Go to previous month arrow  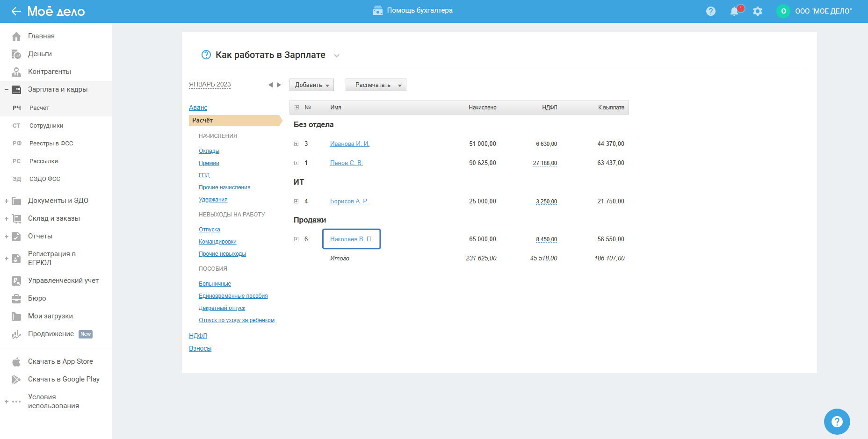(x=270, y=85)
